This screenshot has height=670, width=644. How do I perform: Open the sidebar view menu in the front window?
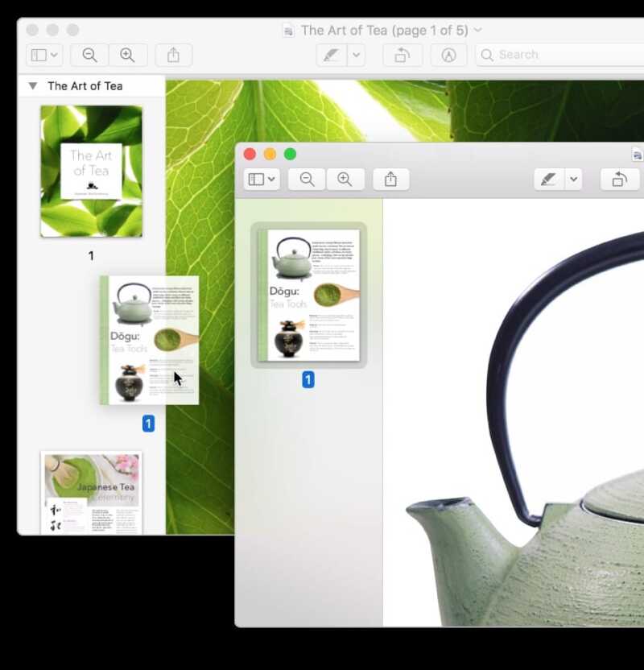[x=262, y=180]
